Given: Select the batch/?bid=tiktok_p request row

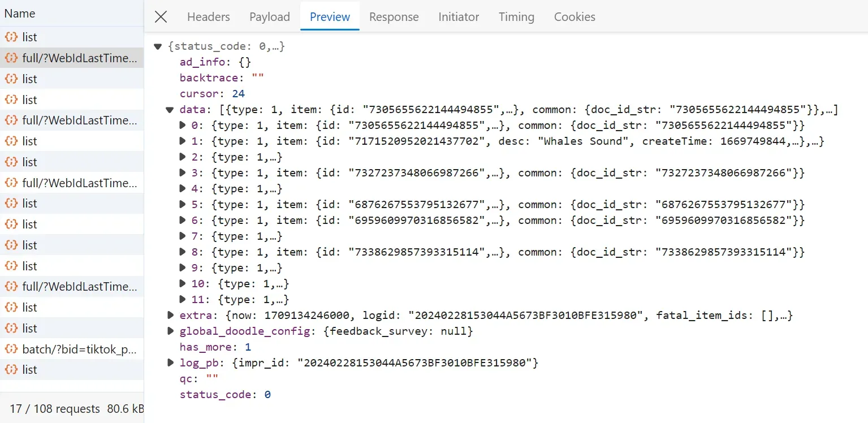Looking at the screenshot, I should click(72, 349).
